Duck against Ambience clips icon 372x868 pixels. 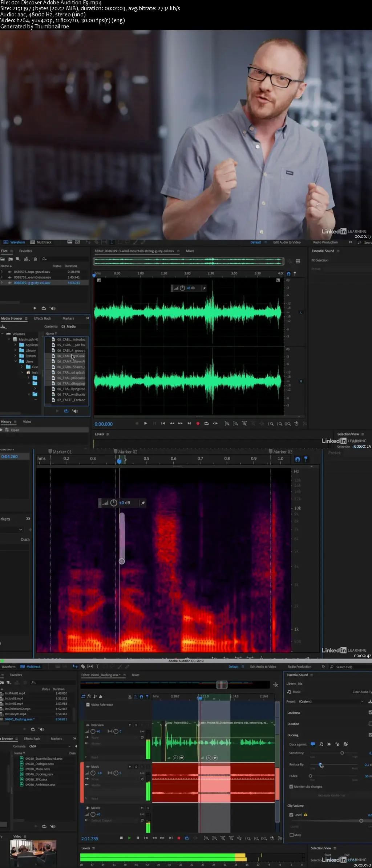337,744
